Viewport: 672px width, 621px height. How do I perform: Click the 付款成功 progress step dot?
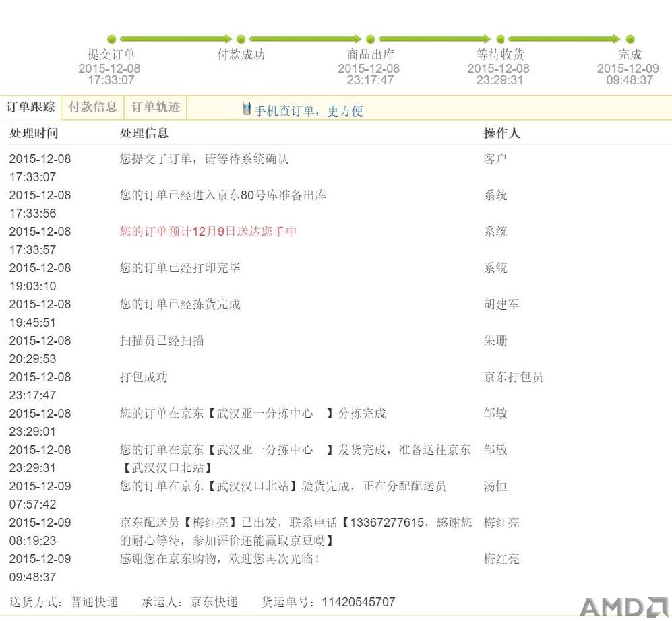pyautogui.click(x=241, y=39)
